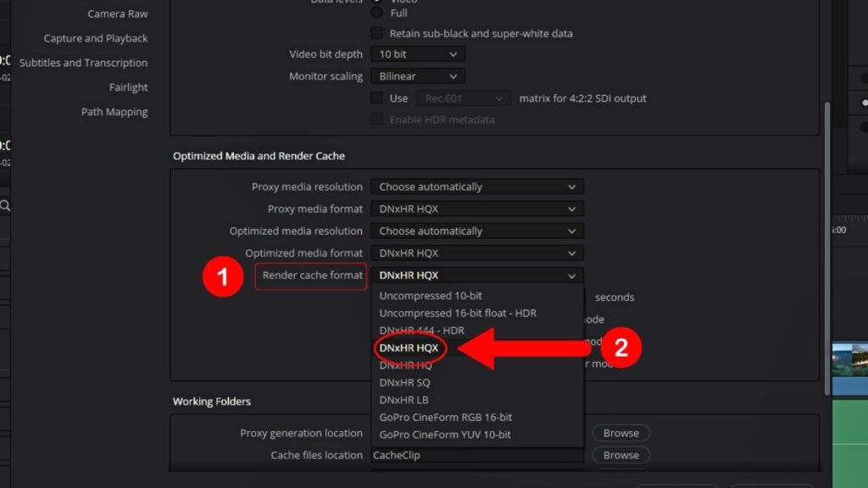Viewport: 868px width, 488px height.
Task: Open the Fairlight settings page
Action: tap(128, 86)
